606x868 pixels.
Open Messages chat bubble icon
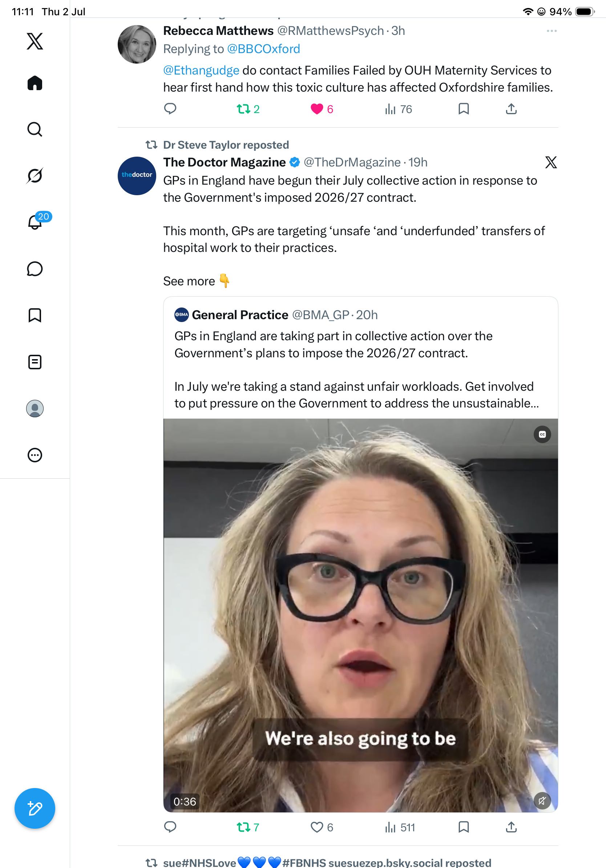[35, 269]
